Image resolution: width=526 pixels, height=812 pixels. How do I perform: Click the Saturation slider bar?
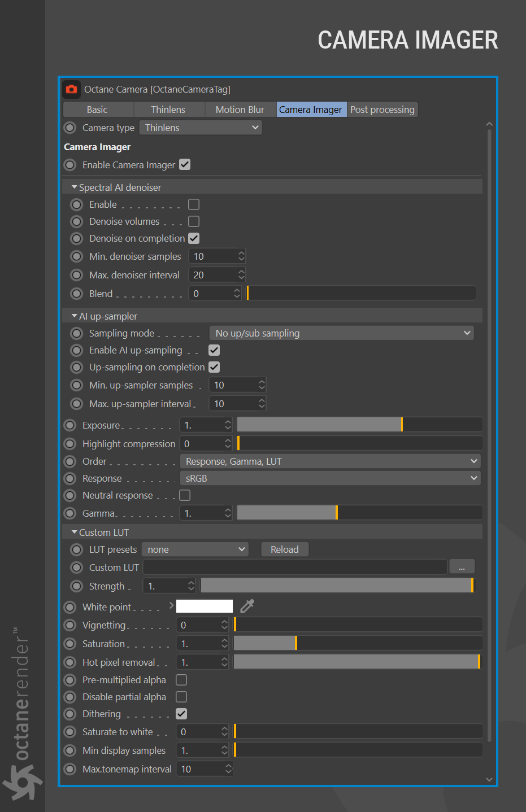(x=358, y=643)
